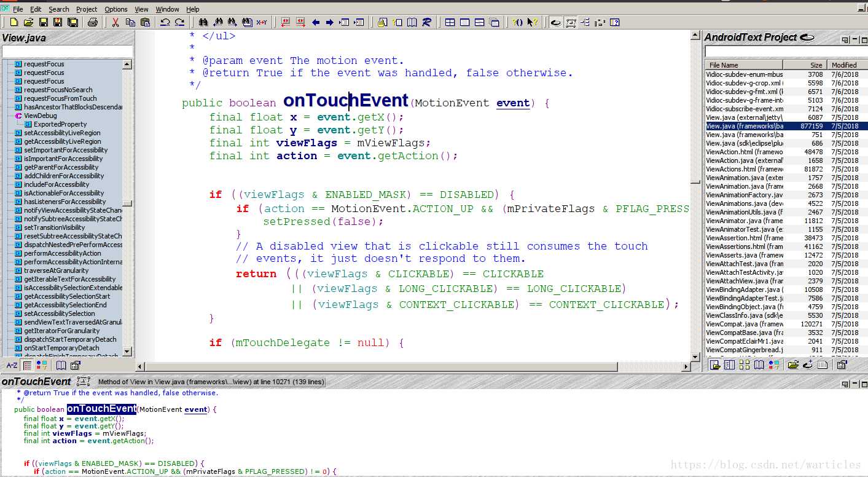Click the Tile Windows grid icon

click(450, 22)
